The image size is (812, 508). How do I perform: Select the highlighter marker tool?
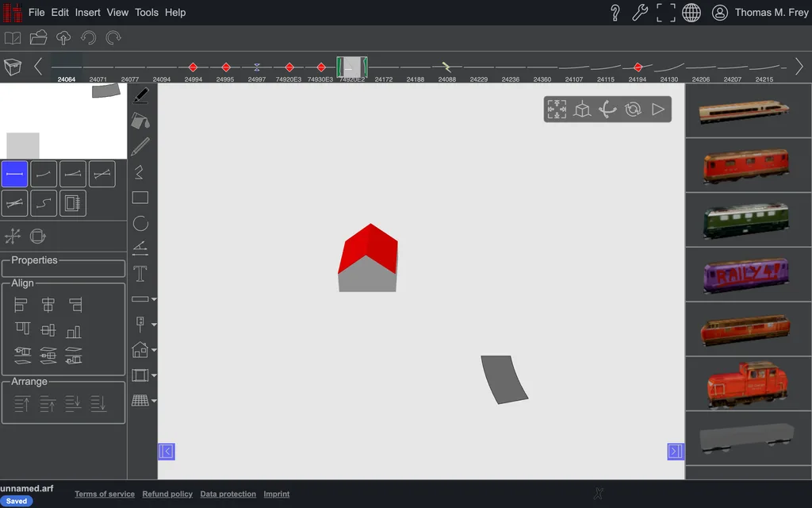point(140,95)
